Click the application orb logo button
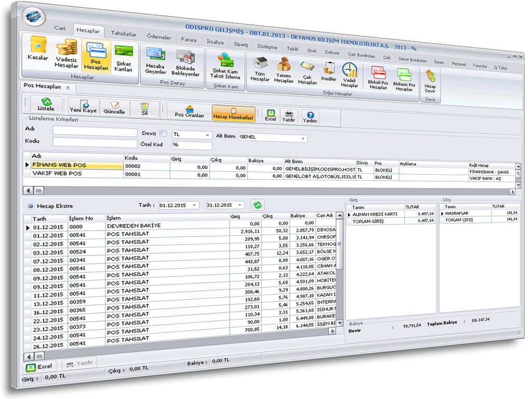 coord(33,16)
